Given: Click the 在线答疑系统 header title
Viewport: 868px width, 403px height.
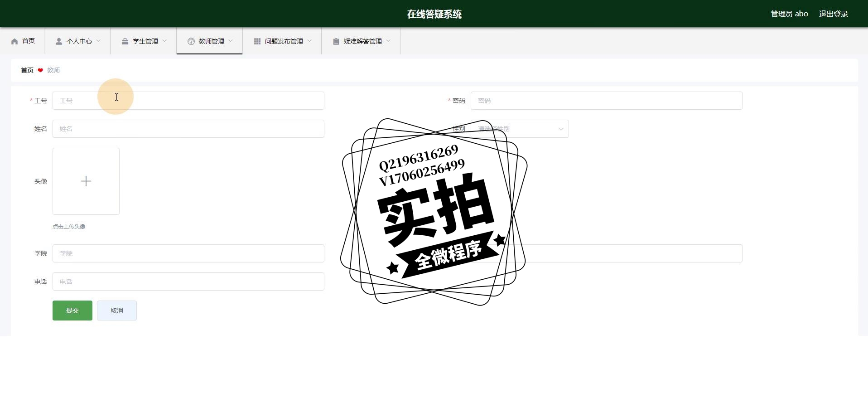Looking at the screenshot, I should 434,14.
